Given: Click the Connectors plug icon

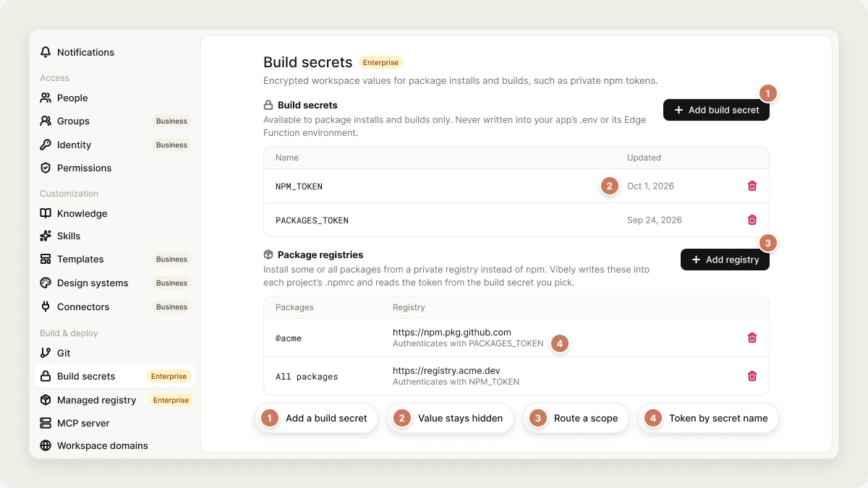Looking at the screenshot, I should (x=46, y=307).
